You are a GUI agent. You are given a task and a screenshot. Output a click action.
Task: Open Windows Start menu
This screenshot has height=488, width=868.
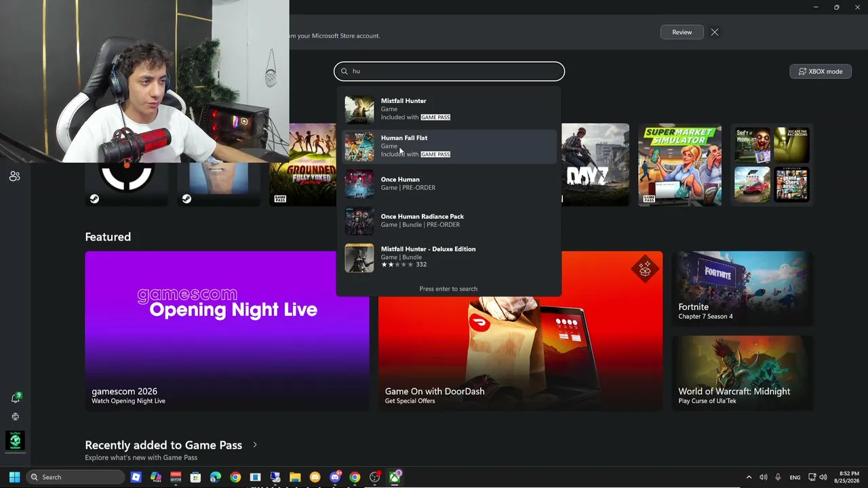pos(14,477)
